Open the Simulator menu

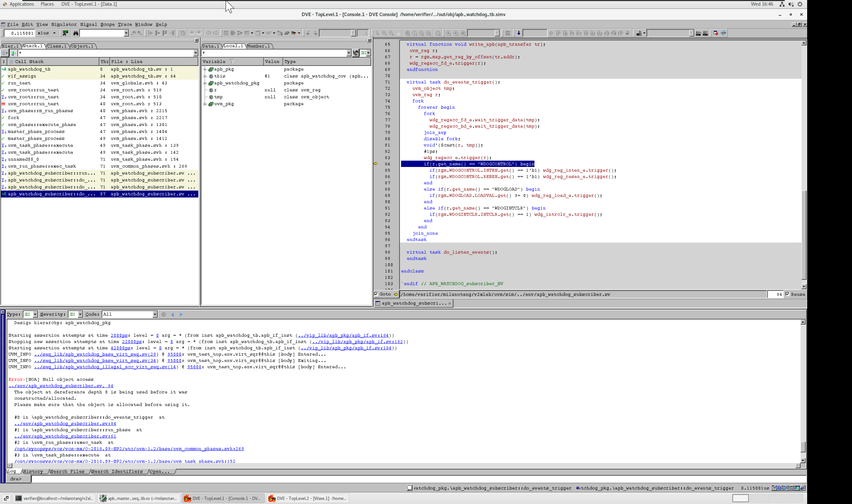tap(64, 24)
